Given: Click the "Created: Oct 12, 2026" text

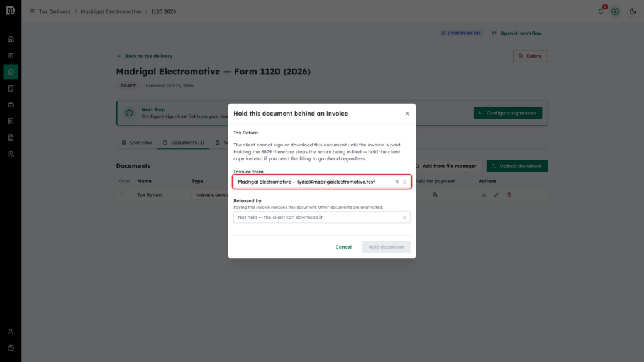Looking at the screenshot, I should click(x=170, y=85).
